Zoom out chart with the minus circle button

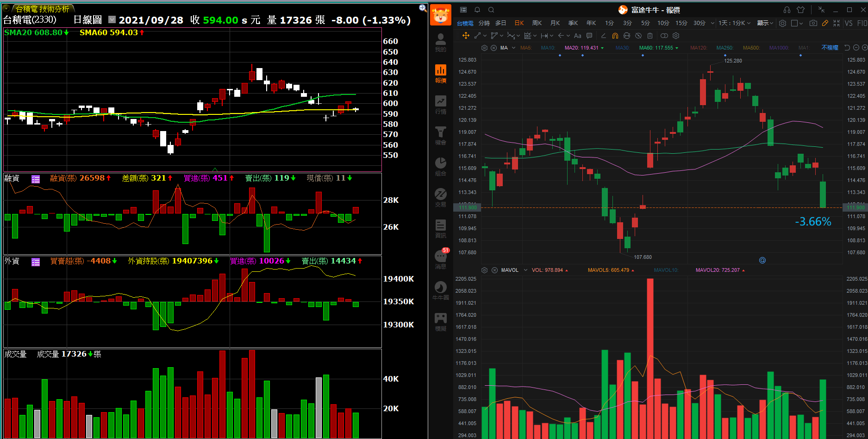[x=856, y=48]
